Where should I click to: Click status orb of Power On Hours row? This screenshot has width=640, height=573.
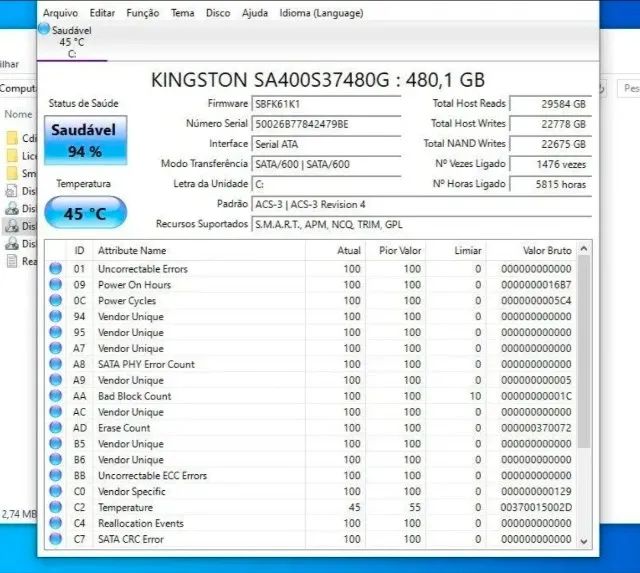coord(56,284)
